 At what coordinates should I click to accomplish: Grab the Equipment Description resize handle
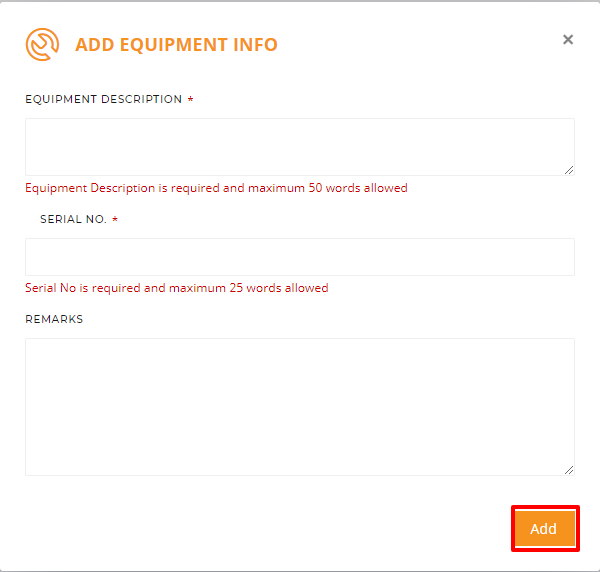[569, 170]
